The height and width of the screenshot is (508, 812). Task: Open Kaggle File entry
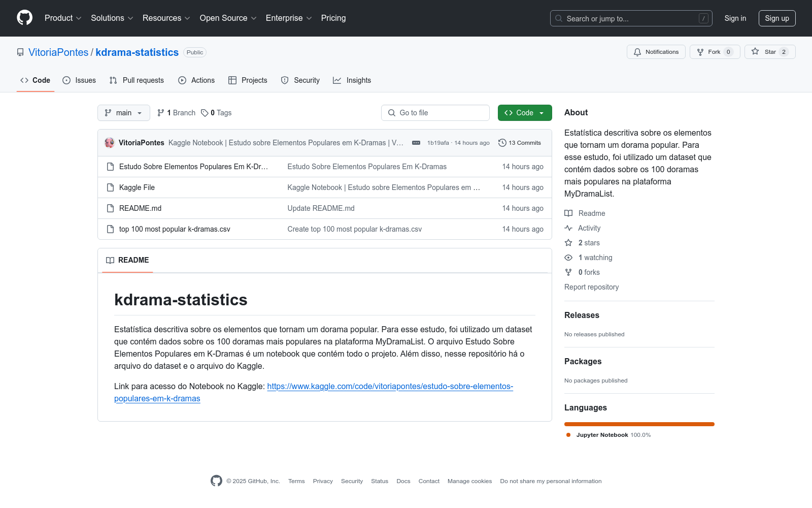137,187
